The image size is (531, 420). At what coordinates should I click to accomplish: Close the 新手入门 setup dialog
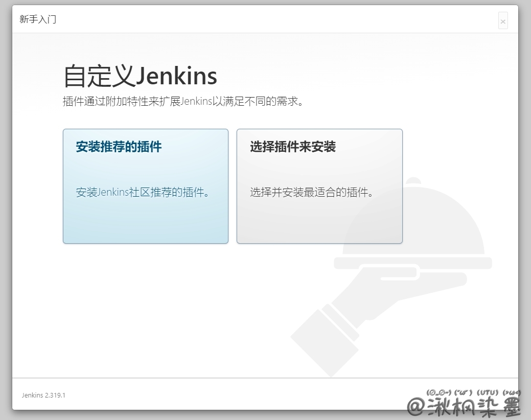click(503, 21)
